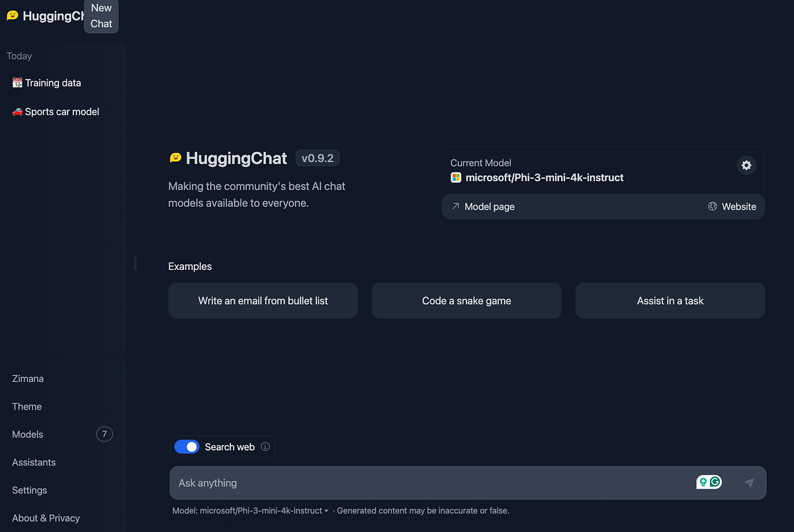The height and width of the screenshot is (532, 794).
Task: Change the app Theme
Action: tap(26, 406)
